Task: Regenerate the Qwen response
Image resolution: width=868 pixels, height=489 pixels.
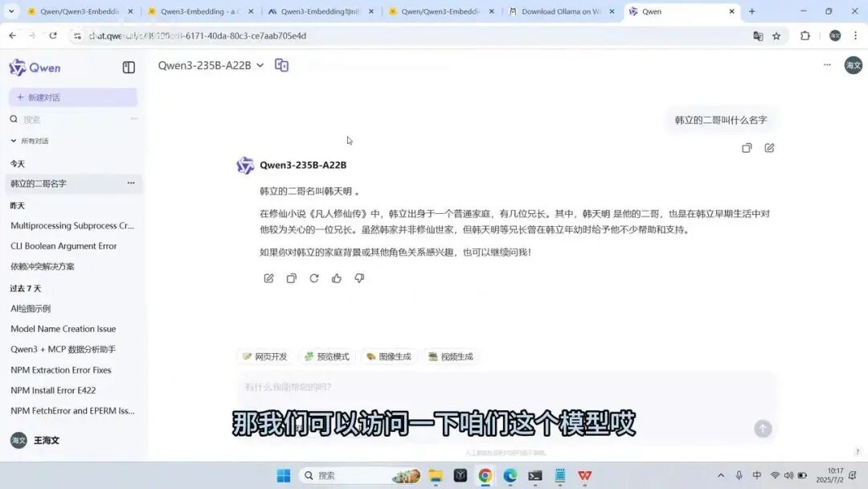Action: [x=314, y=278]
